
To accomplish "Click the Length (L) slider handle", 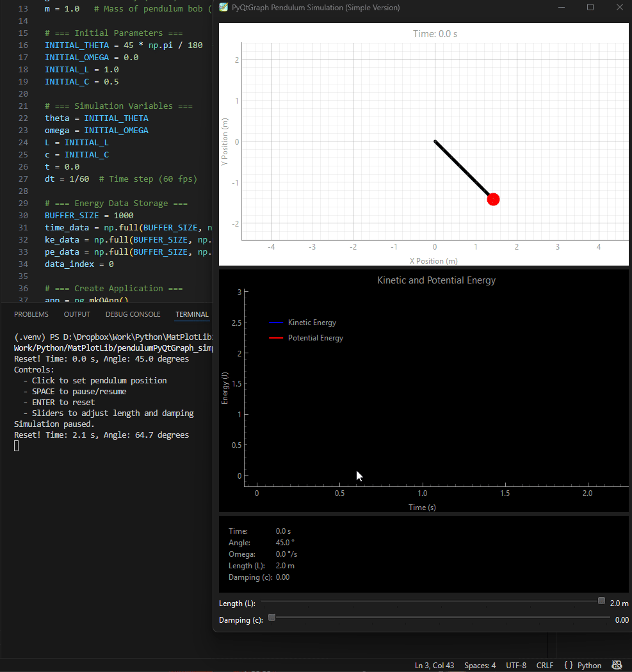I will [x=601, y=600].
